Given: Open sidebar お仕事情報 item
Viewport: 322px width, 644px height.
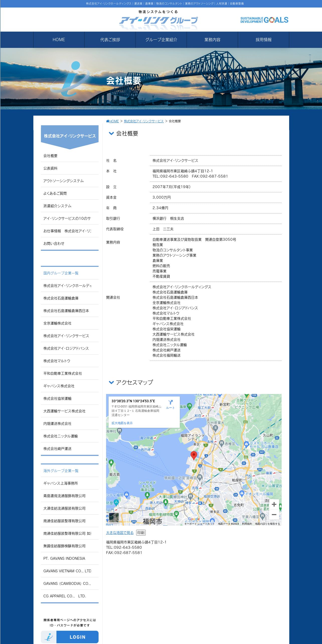Looking at the screenshot, I should 70,231.
